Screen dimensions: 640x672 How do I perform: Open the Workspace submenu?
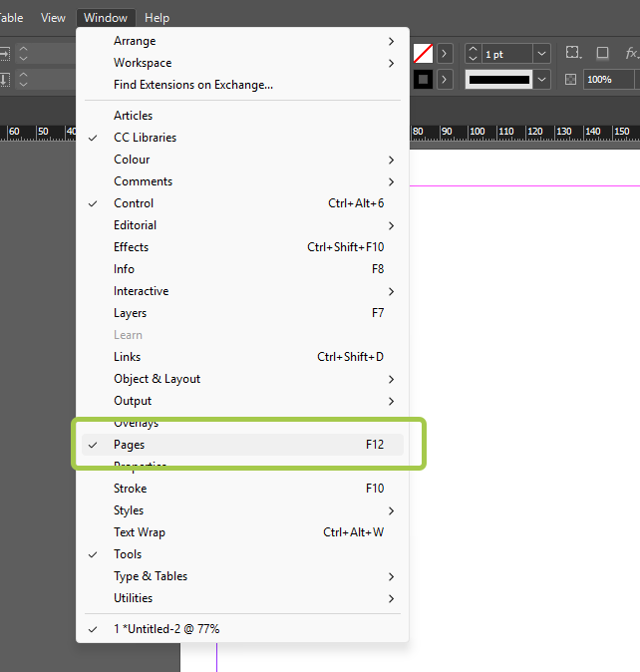click(242, 63)
